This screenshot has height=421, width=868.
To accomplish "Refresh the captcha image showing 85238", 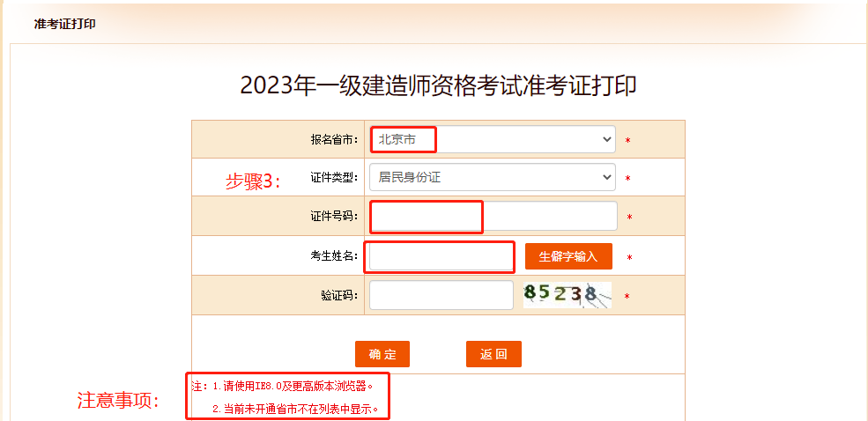I will coord(567,295).
